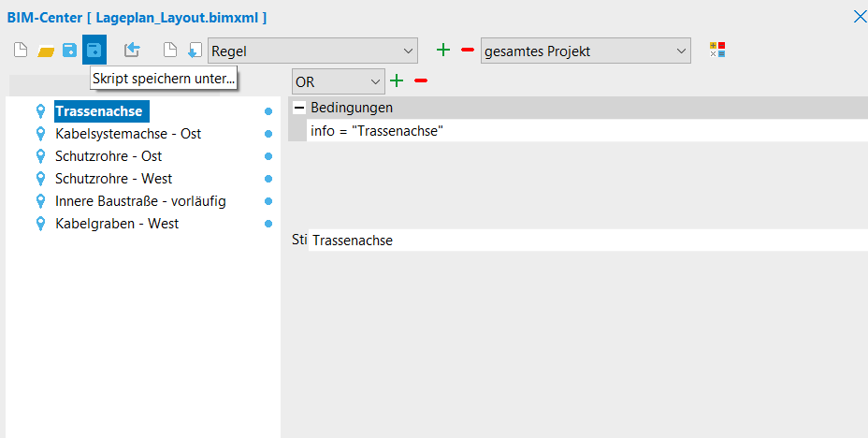Open the OR operator dropdown

338,81
